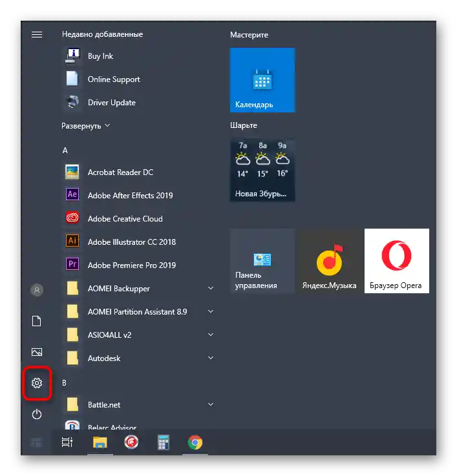Open Google Chrome from taskbar
Screen dimensions: 457x476
tap(195, 442)
